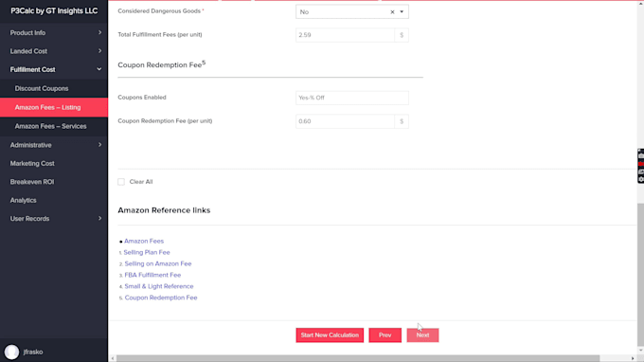Click the vertical page scrollbar thumb

(641, 275)
